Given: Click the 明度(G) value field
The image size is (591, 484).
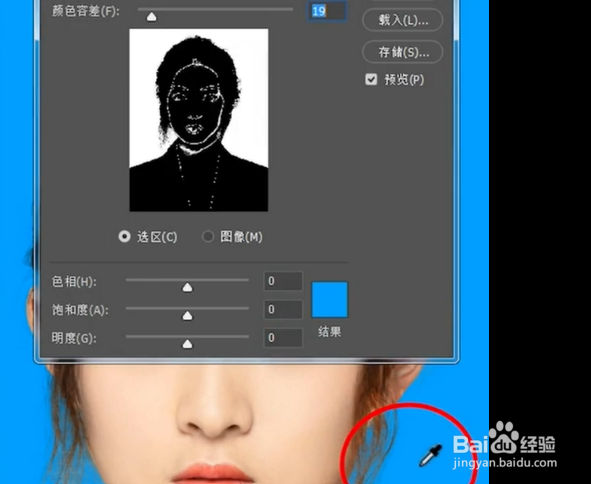Looking at the screenshot, I should click(x=283, y=338).
